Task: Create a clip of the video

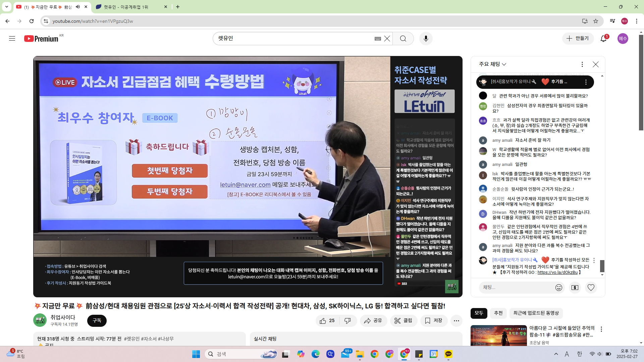Action: pyautogui.click(x=404, y=321)
